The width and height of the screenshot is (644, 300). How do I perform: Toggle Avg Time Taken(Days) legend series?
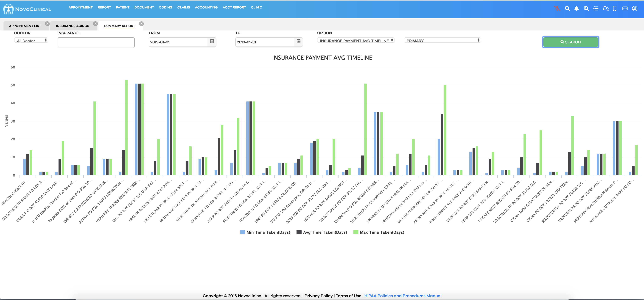tap(322, 232)
